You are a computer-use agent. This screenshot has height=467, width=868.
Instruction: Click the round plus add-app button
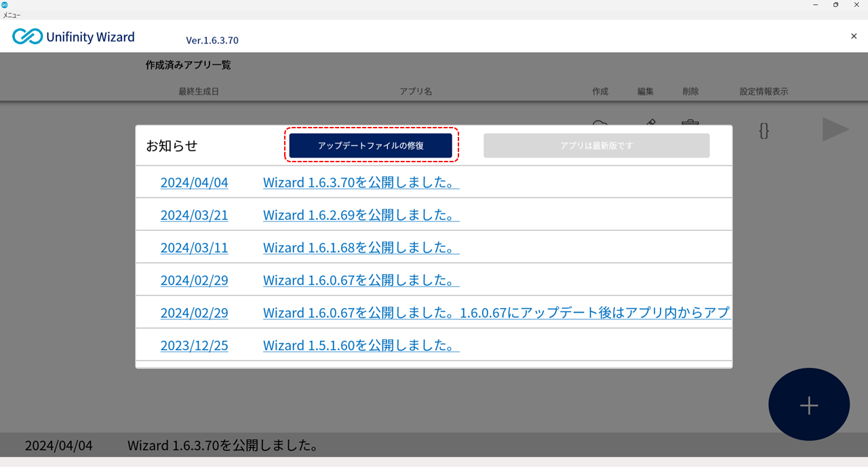tap(809, 405)
